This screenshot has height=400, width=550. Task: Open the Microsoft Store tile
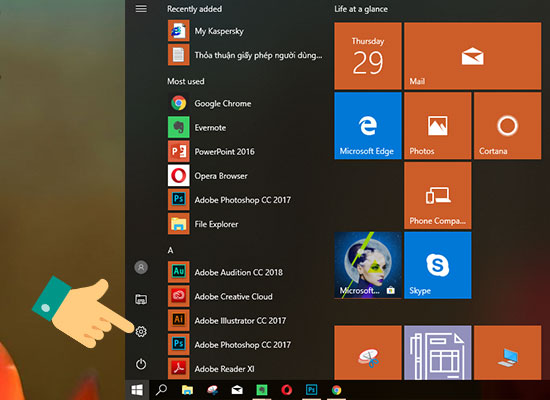[x=368, y=265]
